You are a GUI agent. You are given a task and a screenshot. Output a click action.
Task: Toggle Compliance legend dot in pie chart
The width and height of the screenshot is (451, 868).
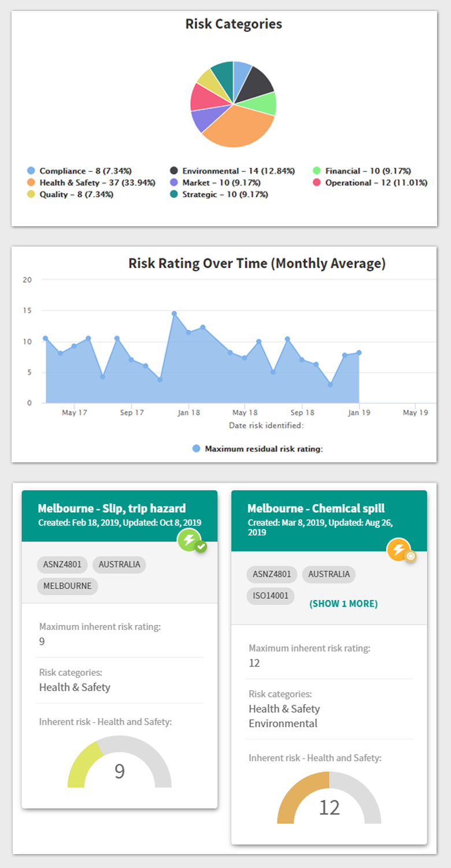point(31,171)
